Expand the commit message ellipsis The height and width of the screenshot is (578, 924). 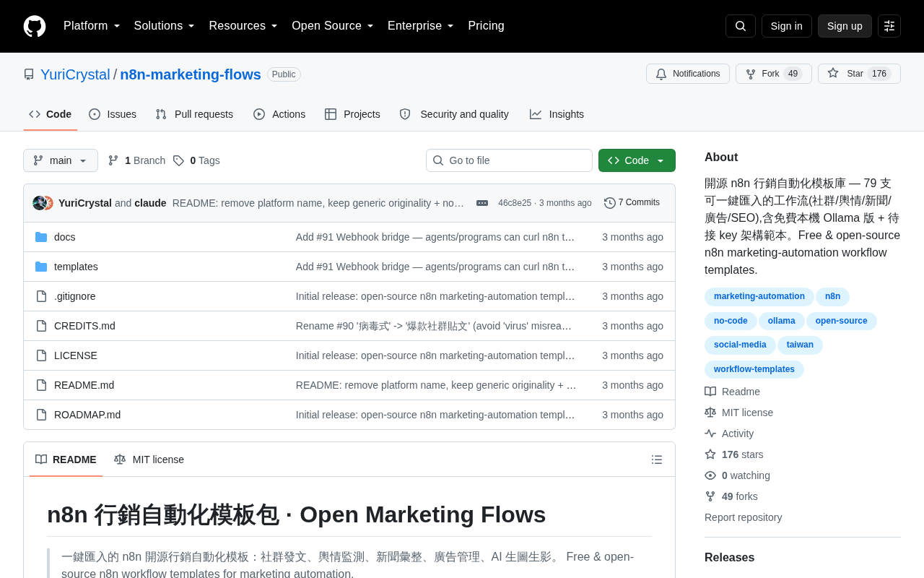(x=482, y=203)
